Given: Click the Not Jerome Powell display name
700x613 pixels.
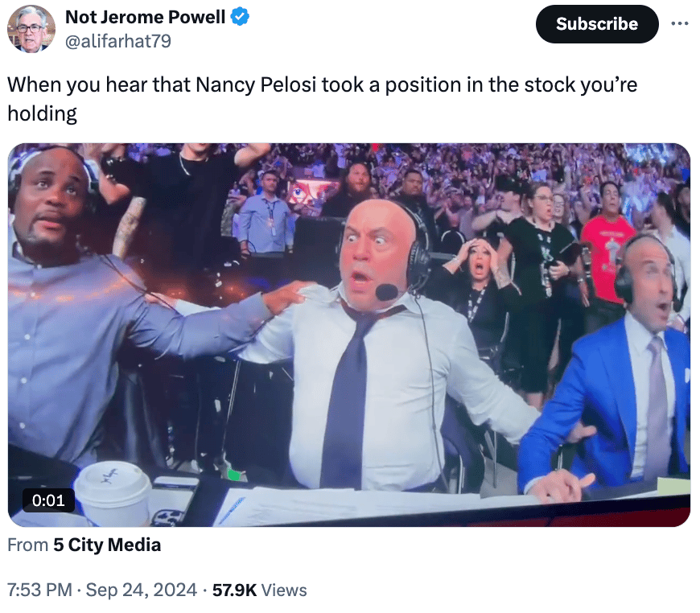Looking at the screenshot, I should pyautogui.click(x=145, y=17).
